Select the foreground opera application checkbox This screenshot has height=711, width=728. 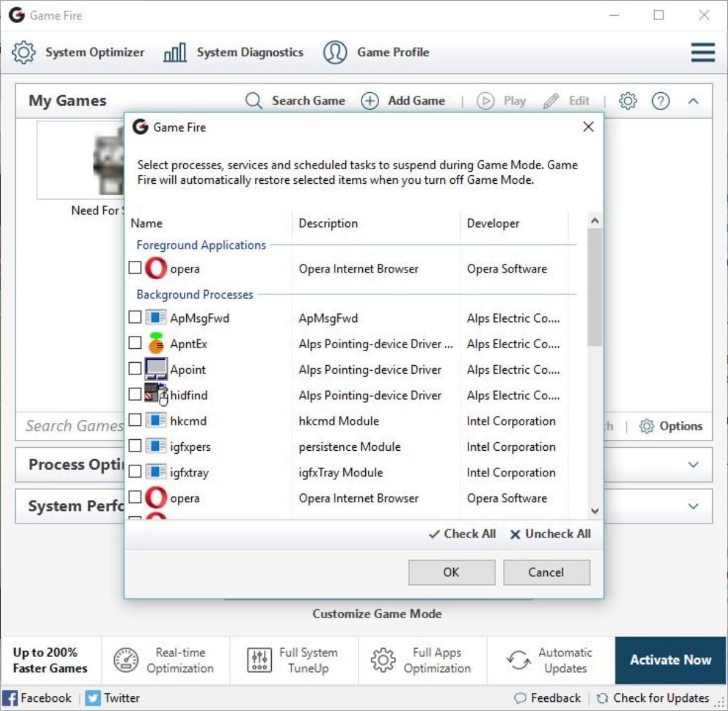coord(135,268)
